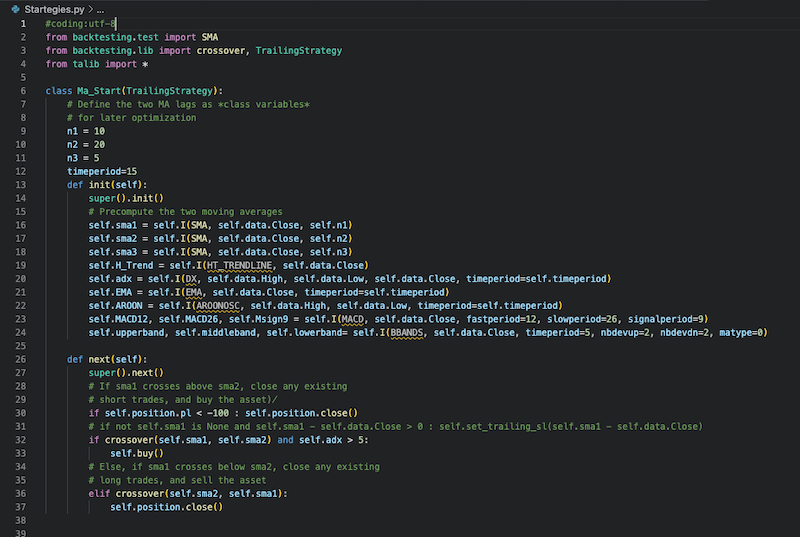Click 'super().next()' call
Image resolution: width=800 pixels, height=537 pixels.
click(126, 373)
